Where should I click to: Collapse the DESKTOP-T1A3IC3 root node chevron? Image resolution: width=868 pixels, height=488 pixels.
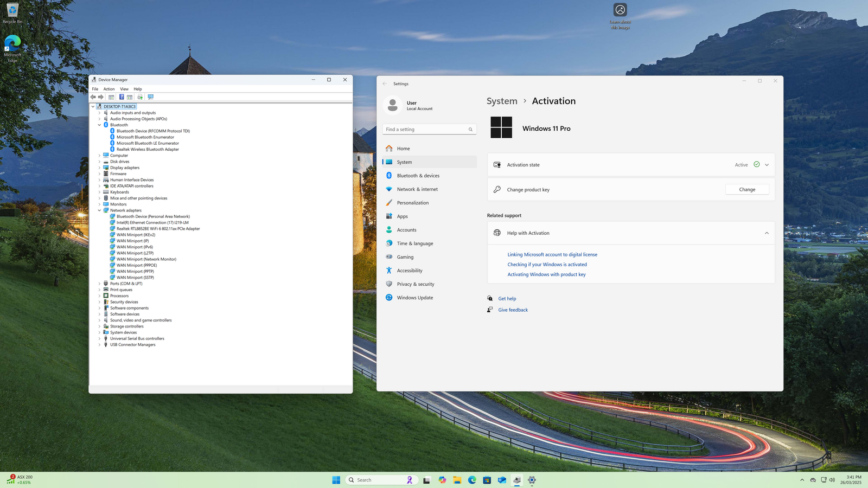pos(93,107)
